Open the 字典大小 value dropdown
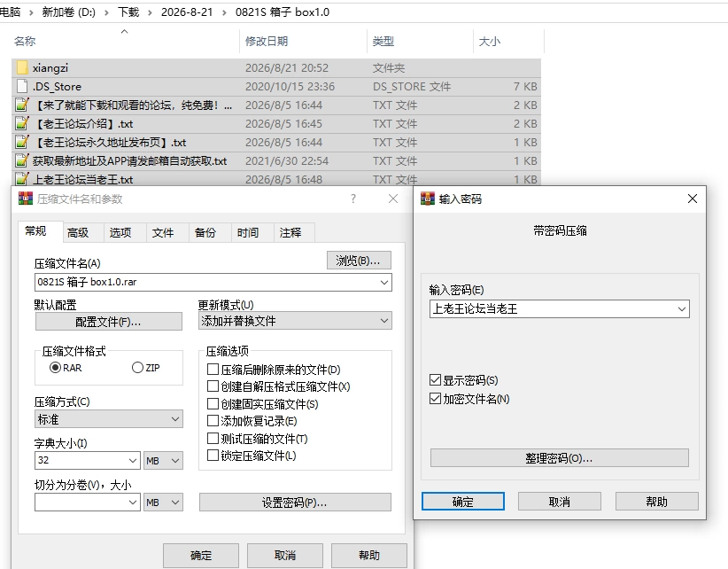The height and width of the screenshot is (569, 728). [132, 461]
